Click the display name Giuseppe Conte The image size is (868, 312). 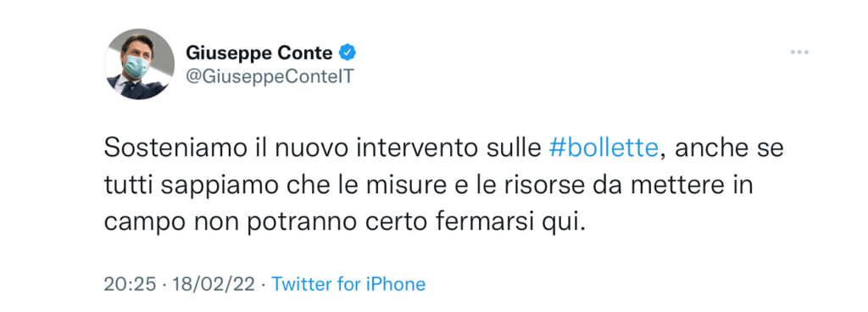[x=259, y=53]
